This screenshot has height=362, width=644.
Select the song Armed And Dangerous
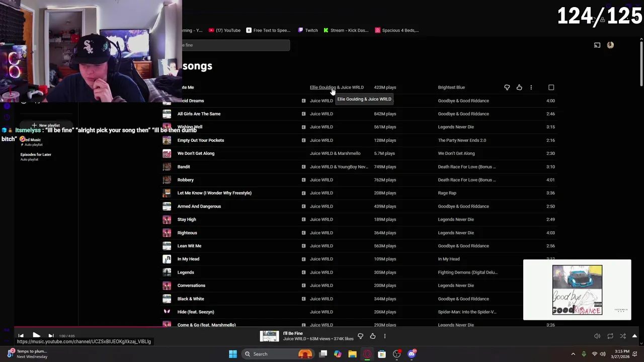click(x=199, y=206)
